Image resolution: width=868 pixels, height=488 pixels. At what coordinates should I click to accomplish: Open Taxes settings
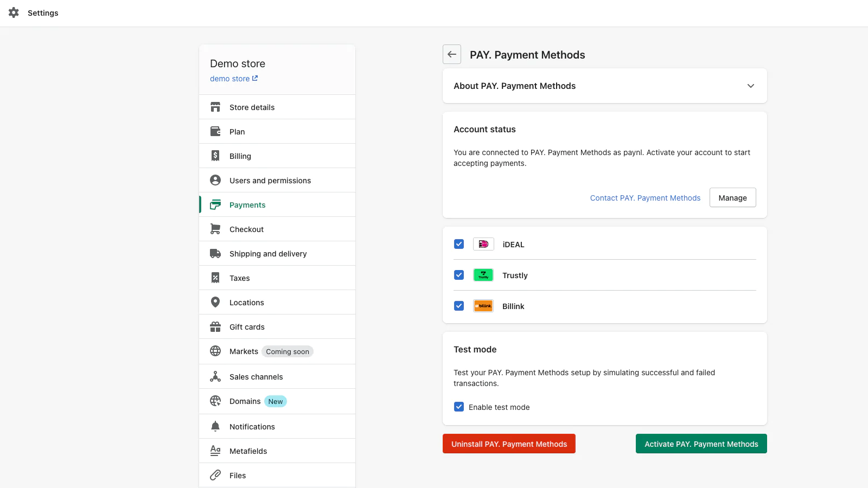click(x=277, y=278)
